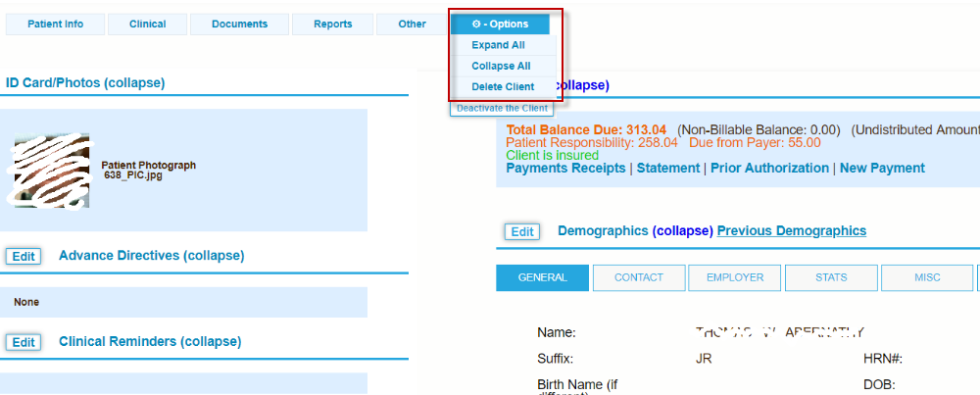Click Edit button for Demographics
980x395 pixels.
[522, 232]
